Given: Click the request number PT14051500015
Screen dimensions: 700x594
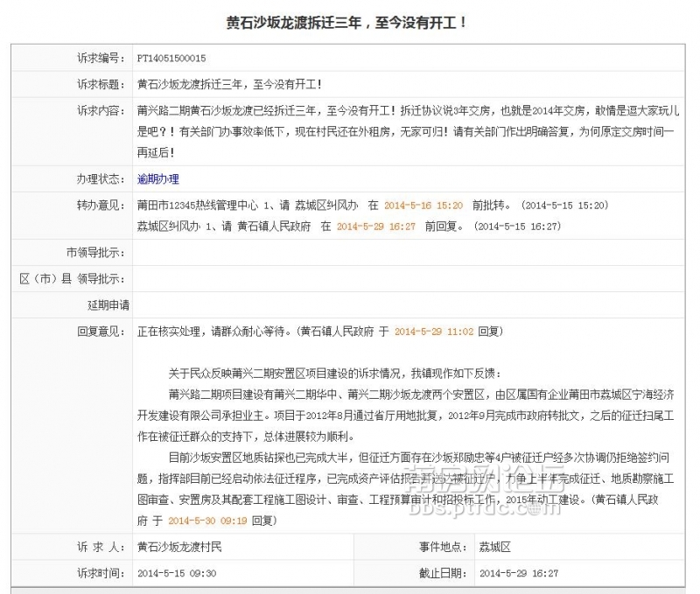Looking at the screenshot, I should point(171,58).
